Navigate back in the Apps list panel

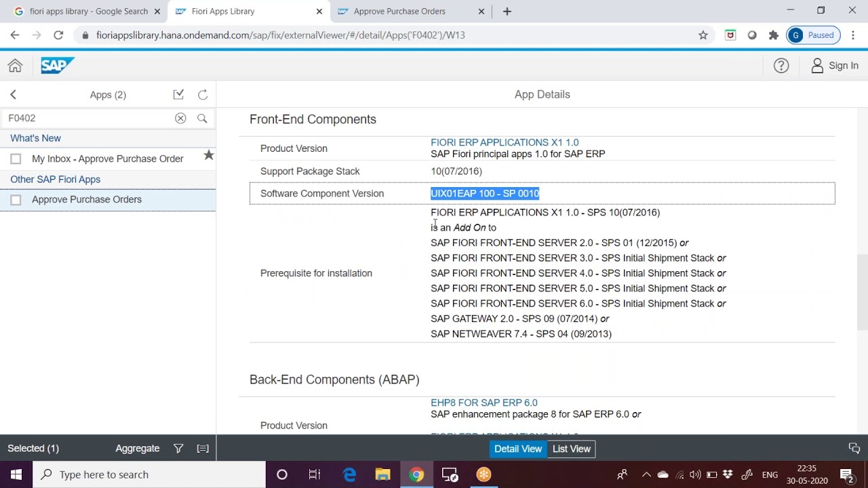(13, 95)
